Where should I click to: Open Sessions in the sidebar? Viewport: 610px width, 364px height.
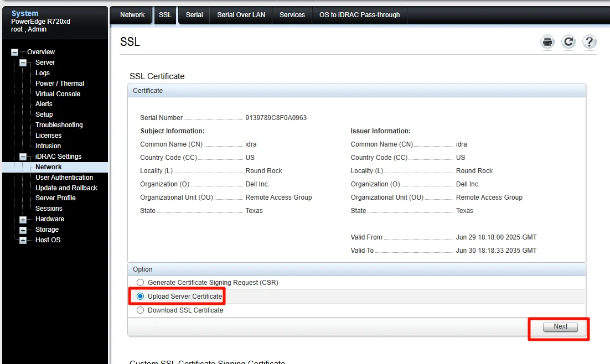[49, 209]
